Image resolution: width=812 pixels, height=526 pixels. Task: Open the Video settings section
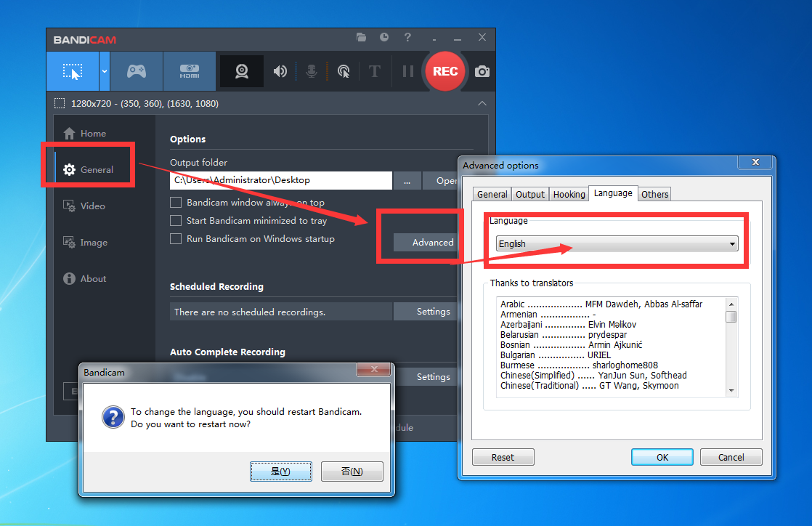tap(84, 206)
